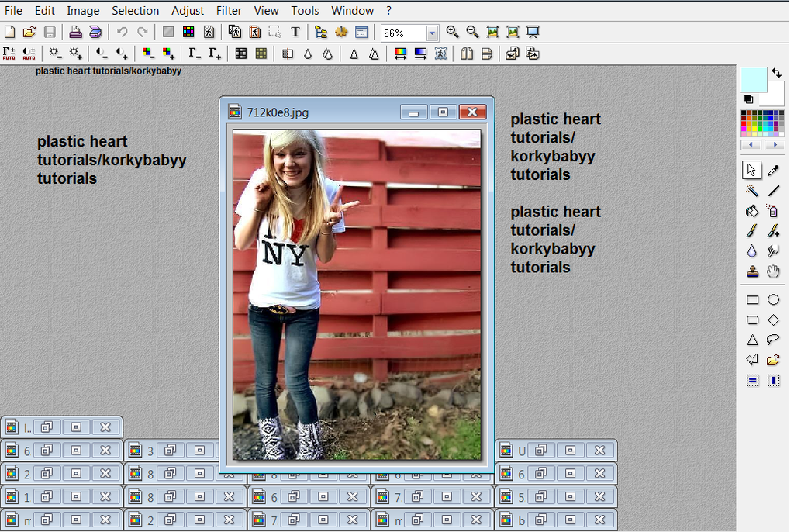794x532 pixels.
Task: Decrease brightness with the sun minus icon
Action: point(55,54)
